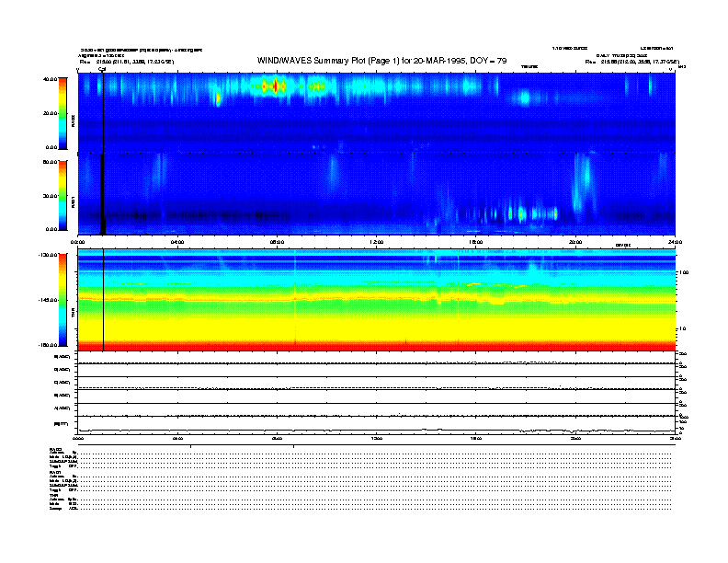Click the top-left Rs = 215.00 header line
The height and width of the screenshot is (563, 728).
point(126,62)
